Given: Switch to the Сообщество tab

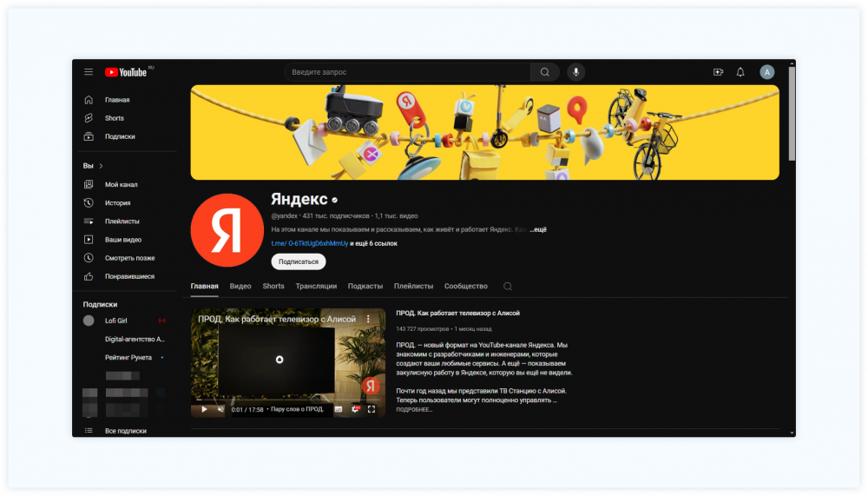Looking at the screenshot, I should point(466,286).
